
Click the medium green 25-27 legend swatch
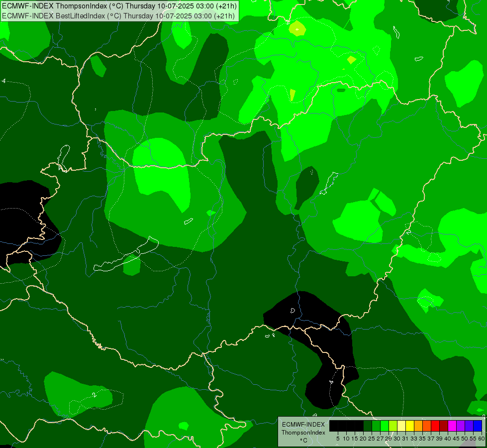tap(376, 426)
